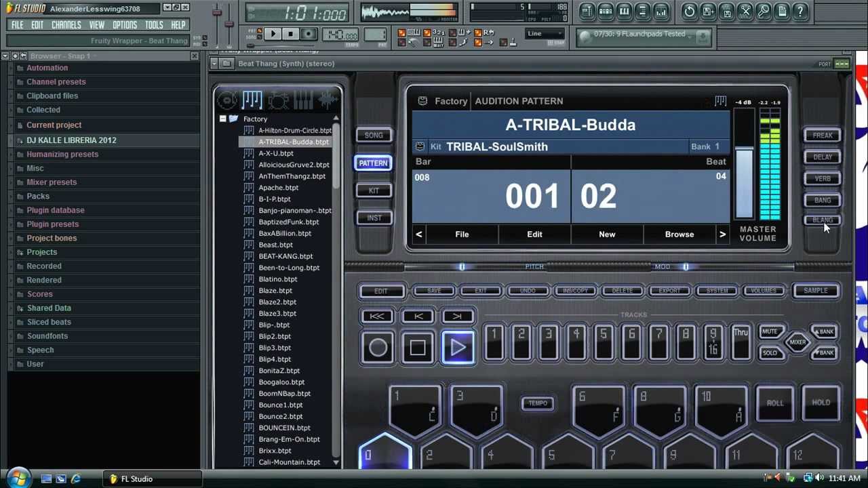Image resolution: width=868 pixels, height=488 pixels.
Task: Click the next bar button
Action: [457, 316]
